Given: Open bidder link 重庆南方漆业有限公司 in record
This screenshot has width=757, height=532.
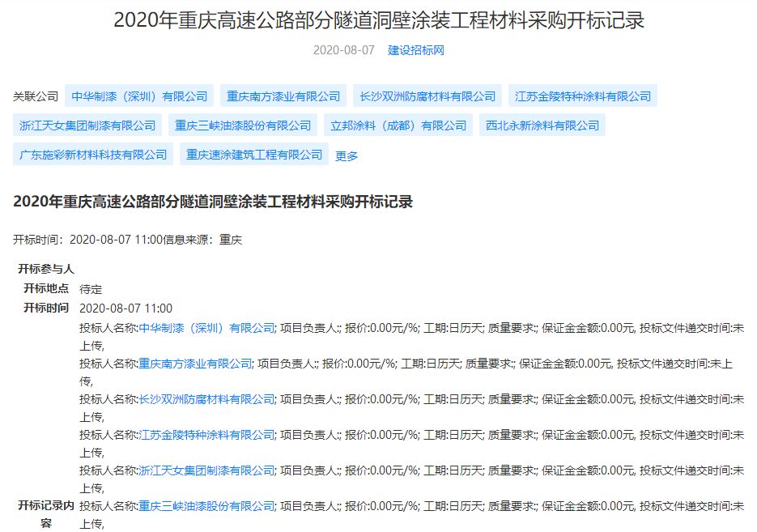Looking at the screenshot, I should coord(195,364).
